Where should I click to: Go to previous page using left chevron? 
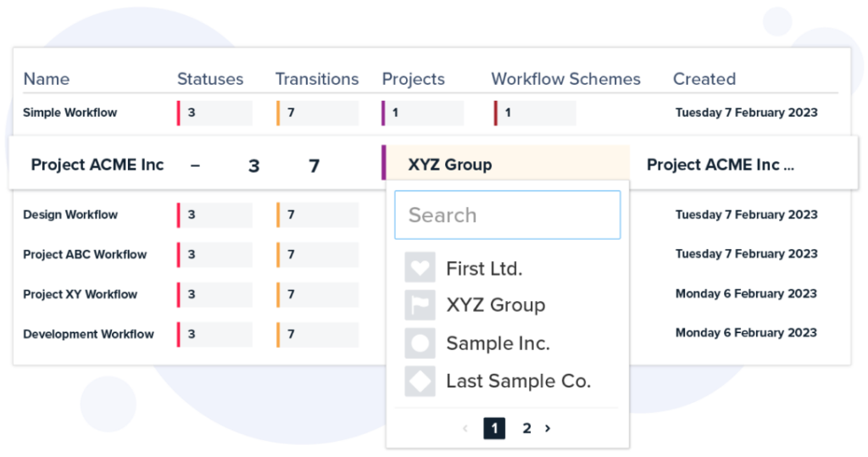[465, 428]
